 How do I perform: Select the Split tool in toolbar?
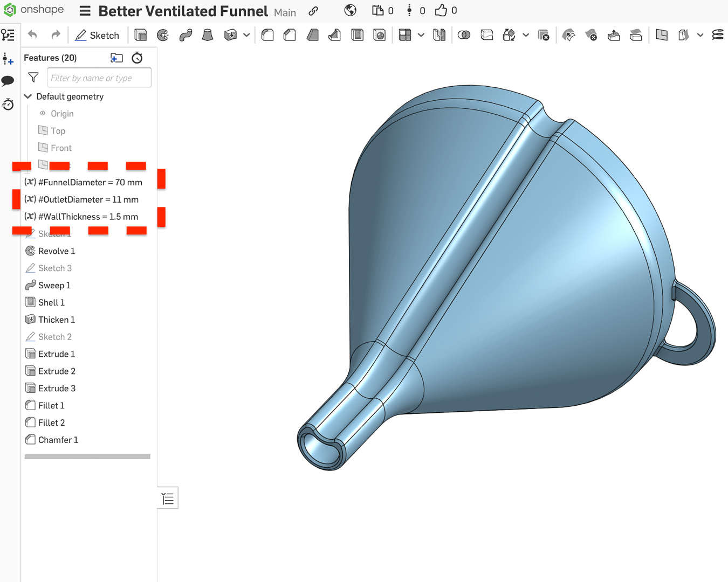[486, 35]
